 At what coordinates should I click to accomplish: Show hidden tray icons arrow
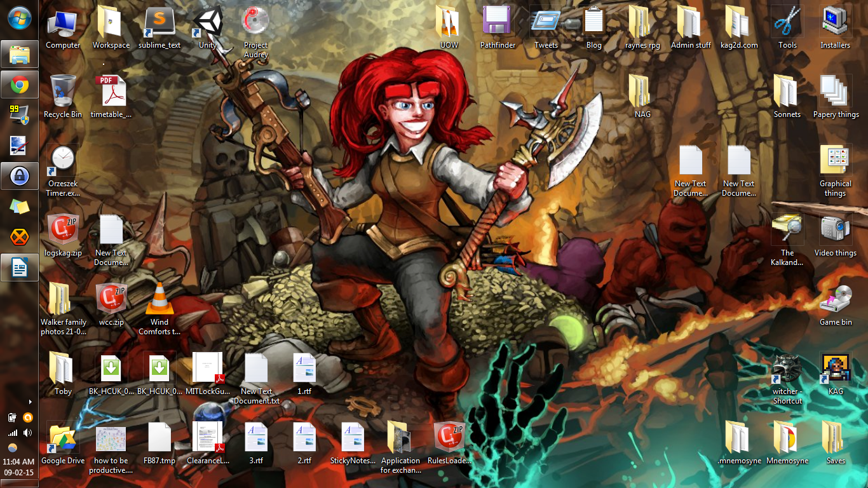click(x=30, y=402)
